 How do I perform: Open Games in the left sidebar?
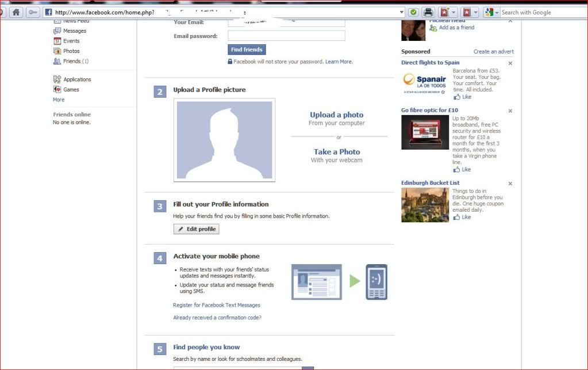point(71,90)
